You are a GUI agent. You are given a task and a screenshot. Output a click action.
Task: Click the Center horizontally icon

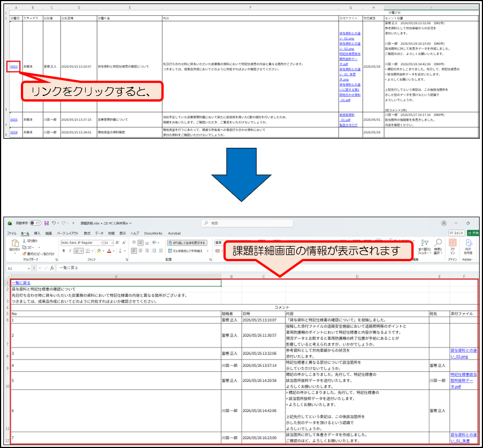tap(140, 251)
